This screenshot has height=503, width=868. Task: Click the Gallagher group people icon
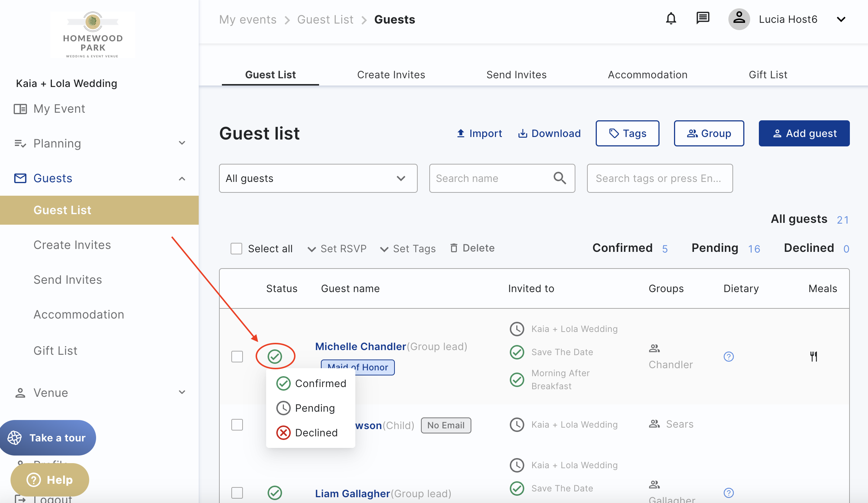pos(654,485)
